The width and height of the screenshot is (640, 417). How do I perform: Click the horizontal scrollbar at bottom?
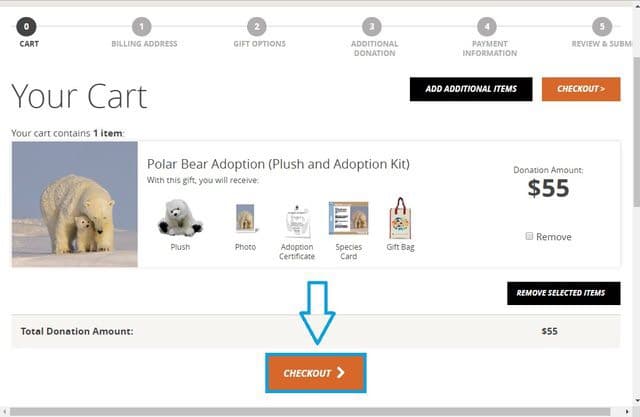[310, 412]
